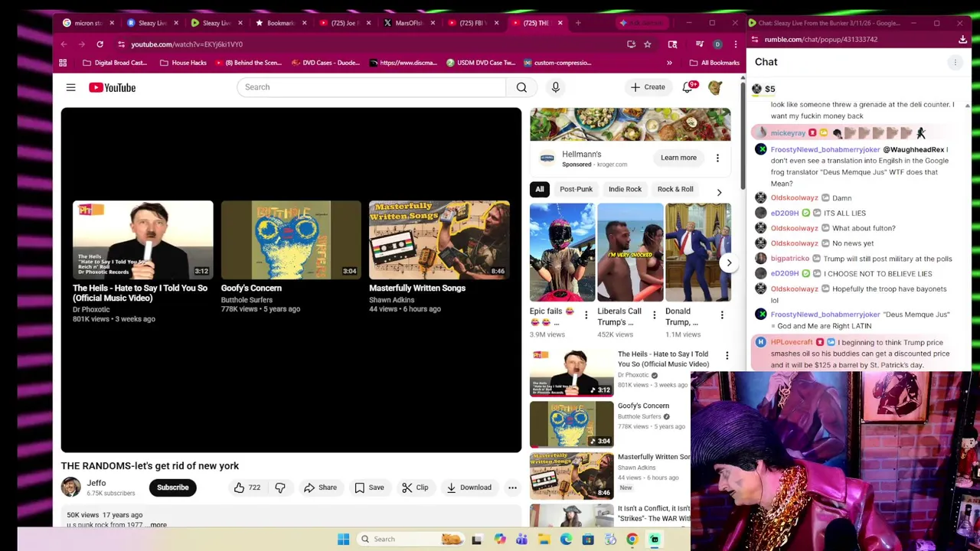Screen dimensions: 980x551
Task: Open Chrome three-dot menu
Action: pos(736,44)
